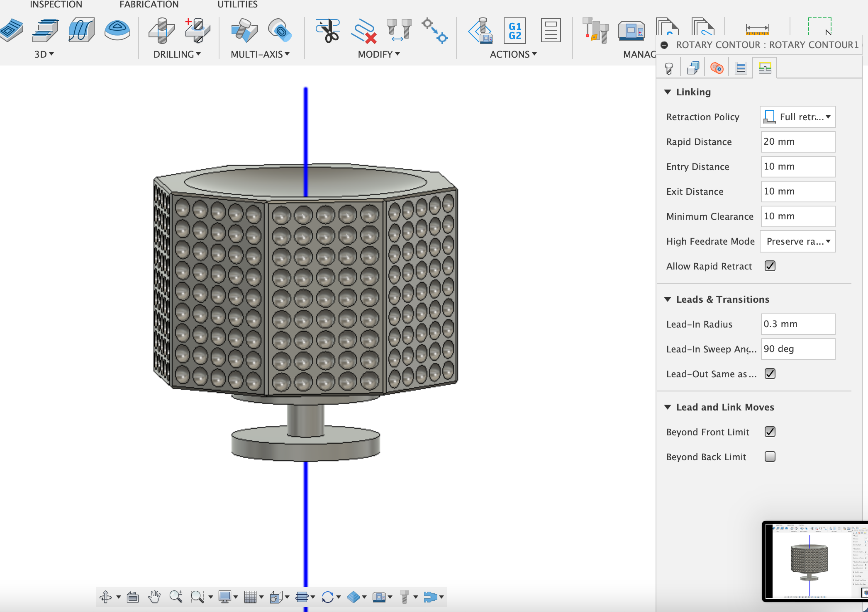Open the Setup Sheet icon
Image resolution: width=868 pixels, height=612 pixels.
551,30
